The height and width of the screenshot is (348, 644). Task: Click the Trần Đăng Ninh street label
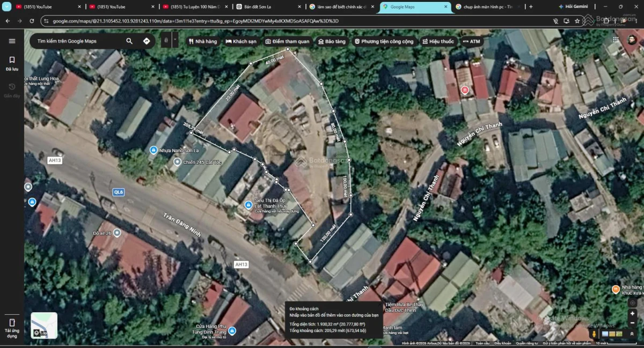(x=182, y=225)
